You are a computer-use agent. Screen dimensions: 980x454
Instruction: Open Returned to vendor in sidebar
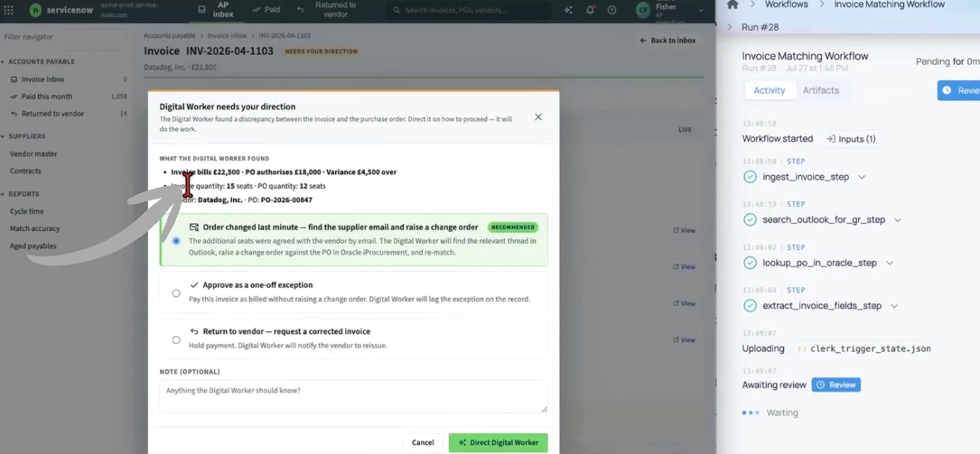pyautogui.click(x=52, y=114)
